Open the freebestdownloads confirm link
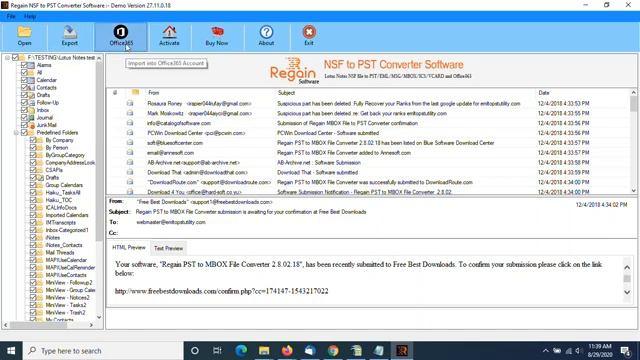 (x=221, y=291)
